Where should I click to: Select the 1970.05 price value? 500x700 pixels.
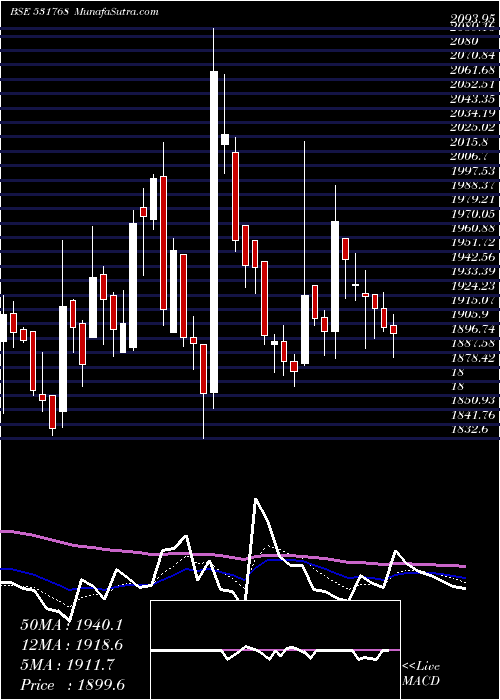coord(473,213)
